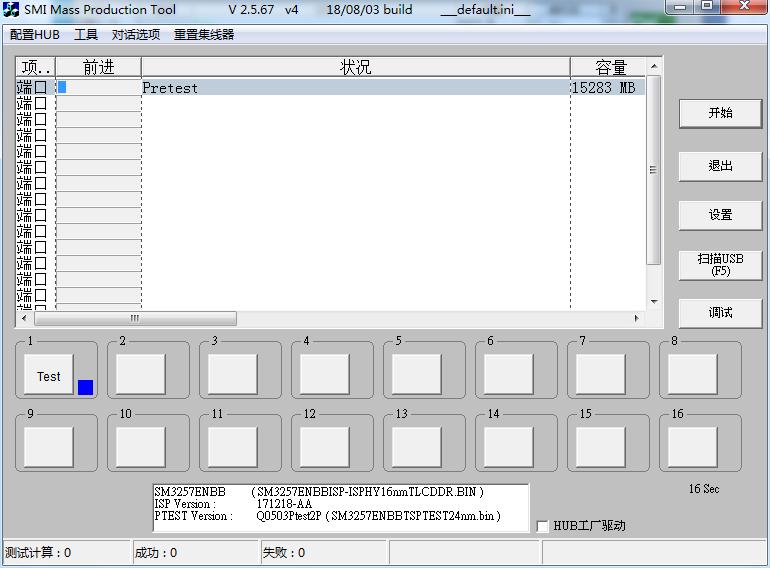The width and height of the screenshot is (770, 568).
Task: Select port slot 16 box
Action: 692,447
